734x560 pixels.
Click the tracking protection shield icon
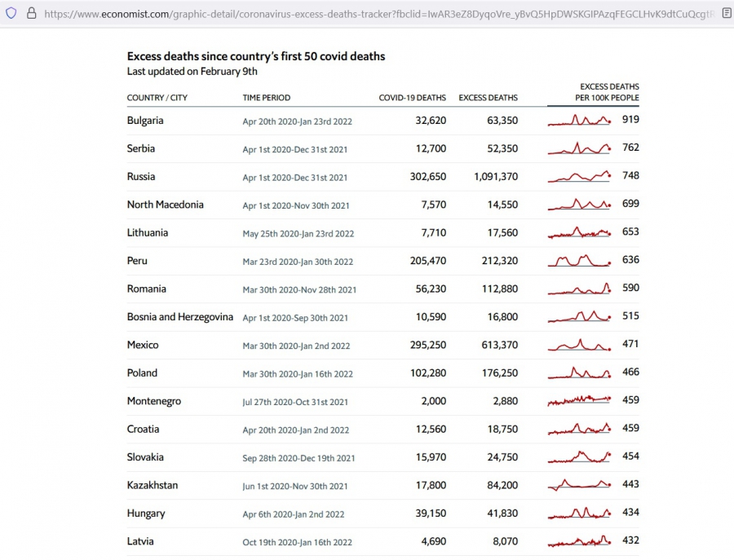coord(11,14)
